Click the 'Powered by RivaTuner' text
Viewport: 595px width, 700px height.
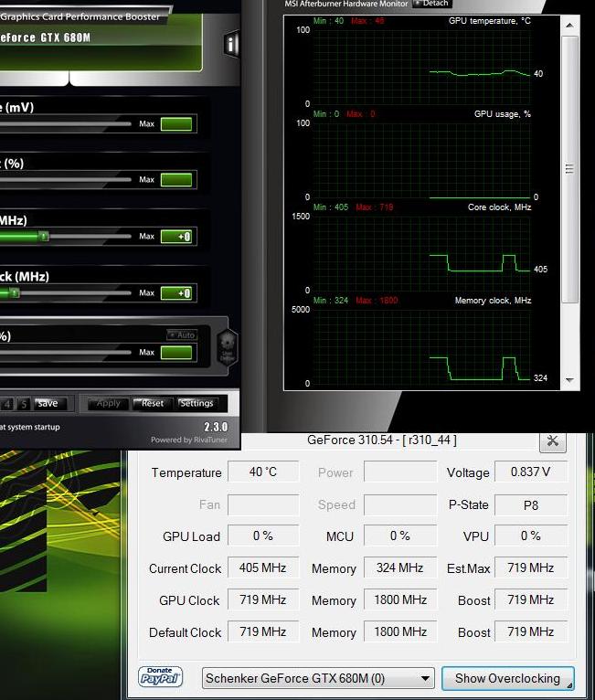(189, 440)
